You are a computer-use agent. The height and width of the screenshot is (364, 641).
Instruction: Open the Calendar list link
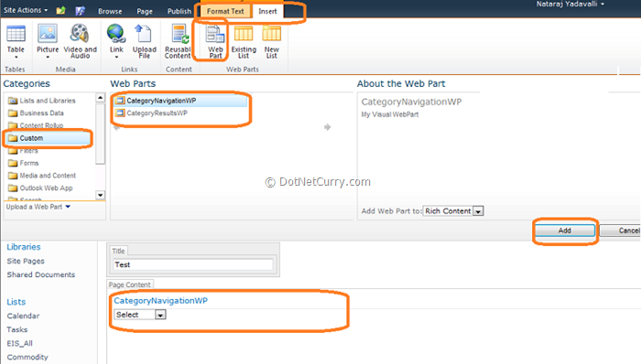[x=23, y=316]
